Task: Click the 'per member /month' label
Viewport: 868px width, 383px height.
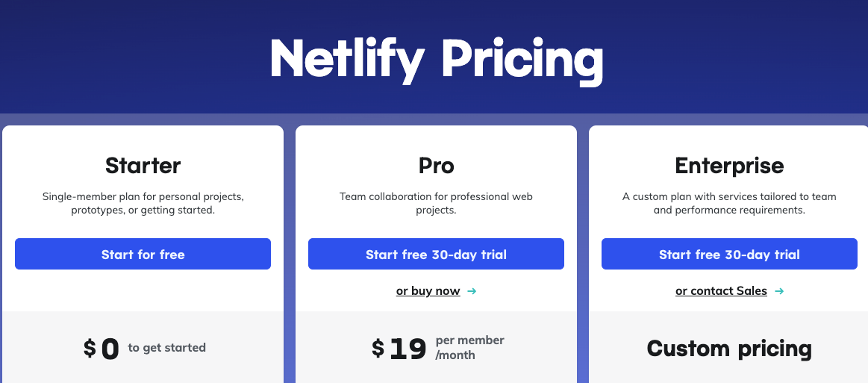Action: (470, 348)
